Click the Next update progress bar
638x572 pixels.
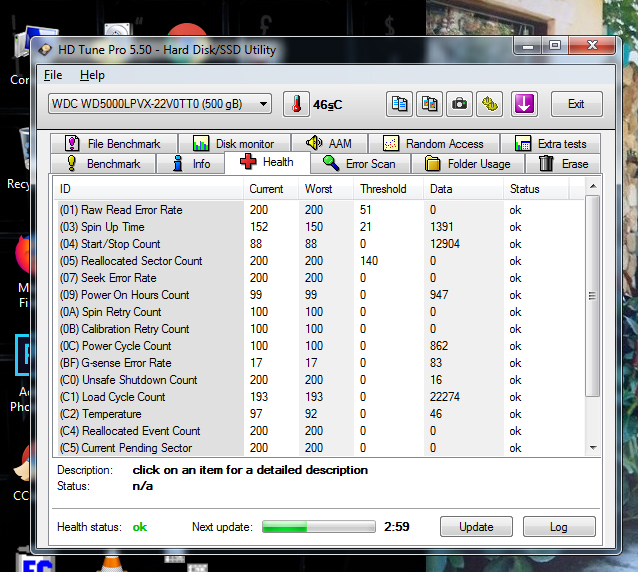coord(319,526)
